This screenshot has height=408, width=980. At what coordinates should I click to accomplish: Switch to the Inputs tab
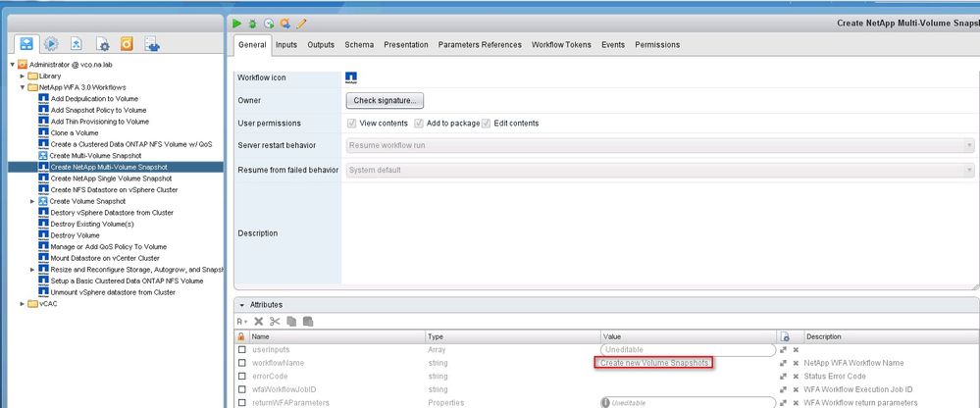pos(286,45)
